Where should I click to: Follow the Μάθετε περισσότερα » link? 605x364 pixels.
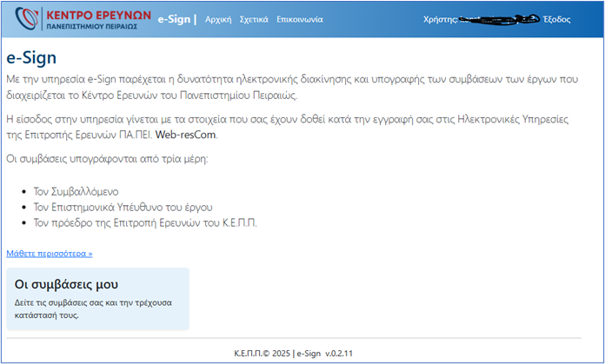(x=50, y=254)
